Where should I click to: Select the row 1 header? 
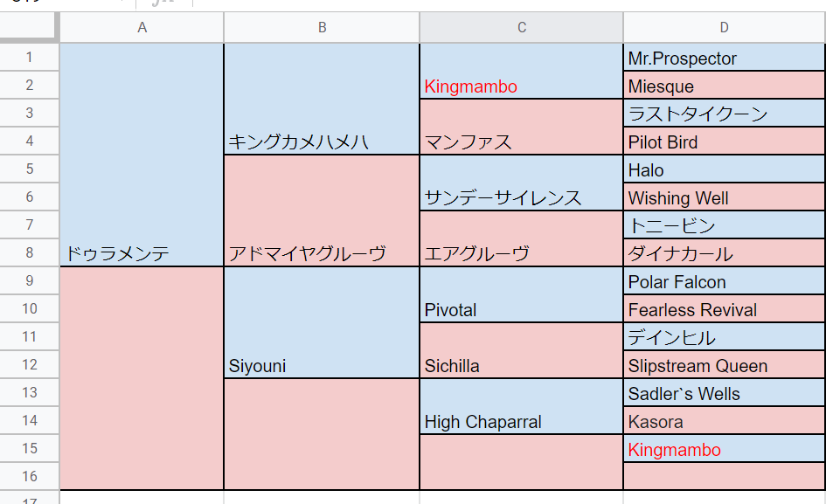[29, 58]
